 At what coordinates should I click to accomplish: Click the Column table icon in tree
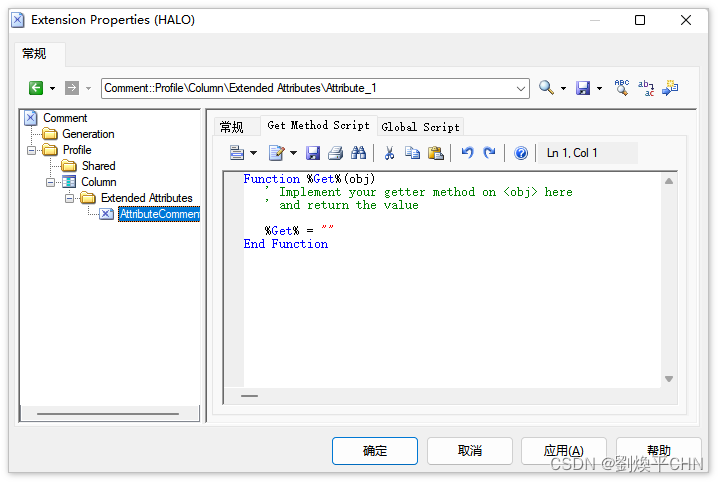(69, 182)
